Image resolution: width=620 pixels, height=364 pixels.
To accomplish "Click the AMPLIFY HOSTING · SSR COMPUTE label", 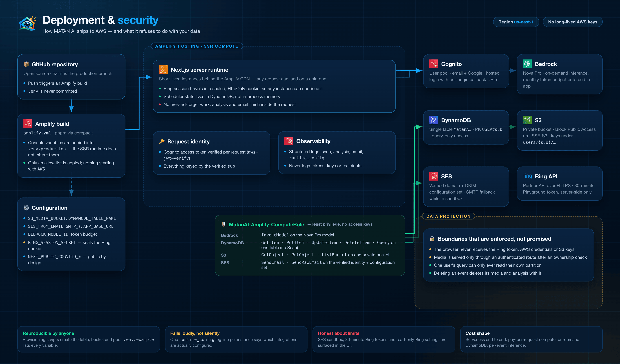I will [197, 46].
